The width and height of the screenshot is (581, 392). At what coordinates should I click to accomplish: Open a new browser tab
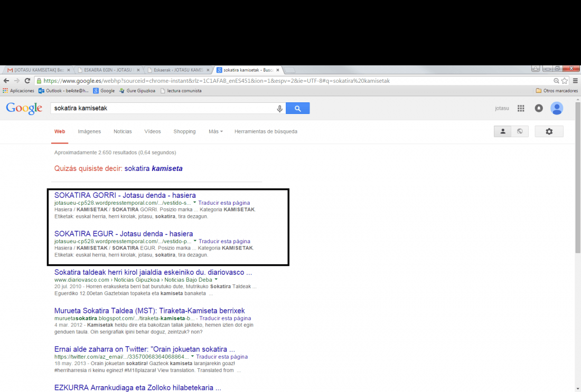[x=290, y=70]
